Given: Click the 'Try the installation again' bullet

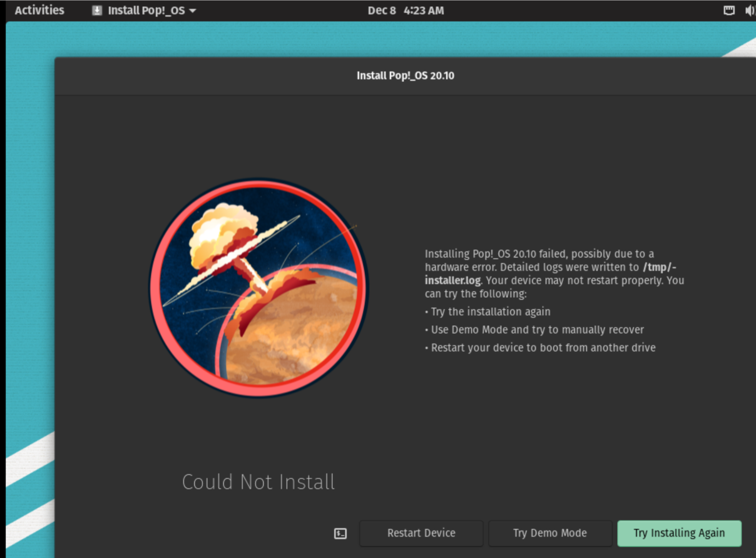Looking at the screenshot, I should point(488,312).
